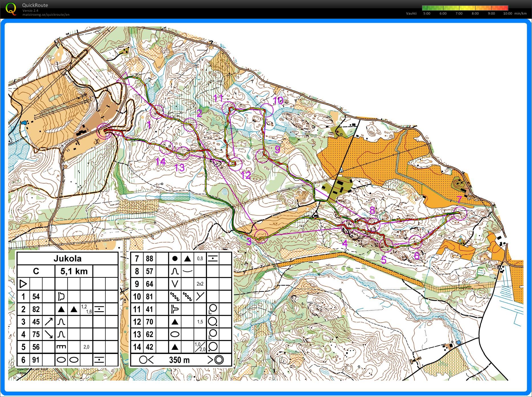Click the '5:00' pace legend value
This screenshot has height=397, width=532.
(x=427, y=13)
